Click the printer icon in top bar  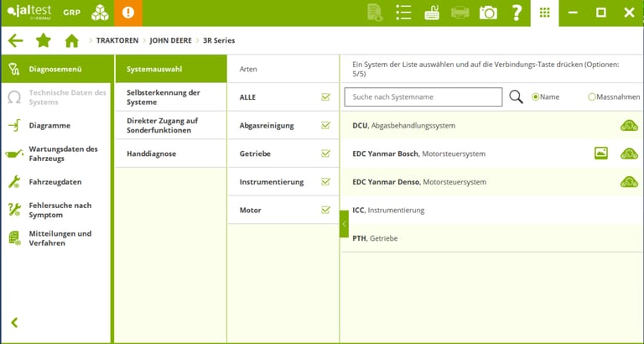tap(460, 13)
